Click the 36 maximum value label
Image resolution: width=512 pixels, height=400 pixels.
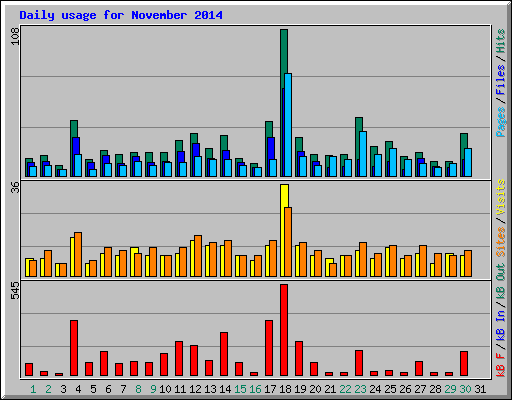click(x=15, y=188)
